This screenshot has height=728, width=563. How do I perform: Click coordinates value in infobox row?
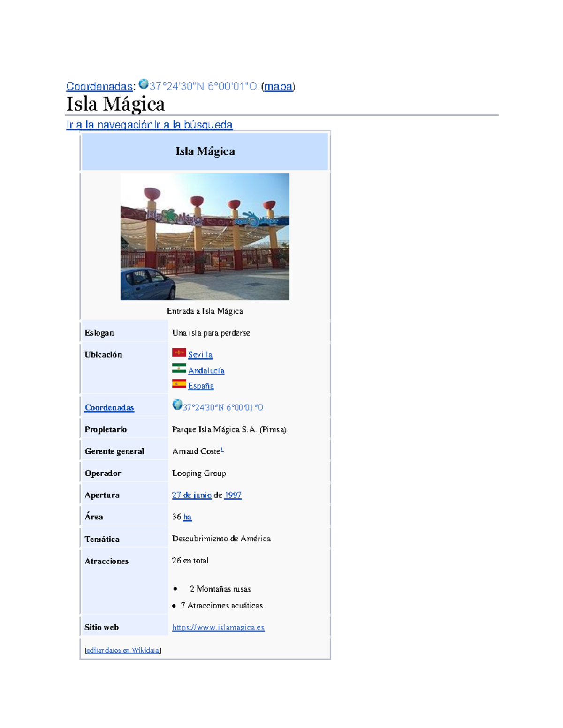(x=223, y=408)
